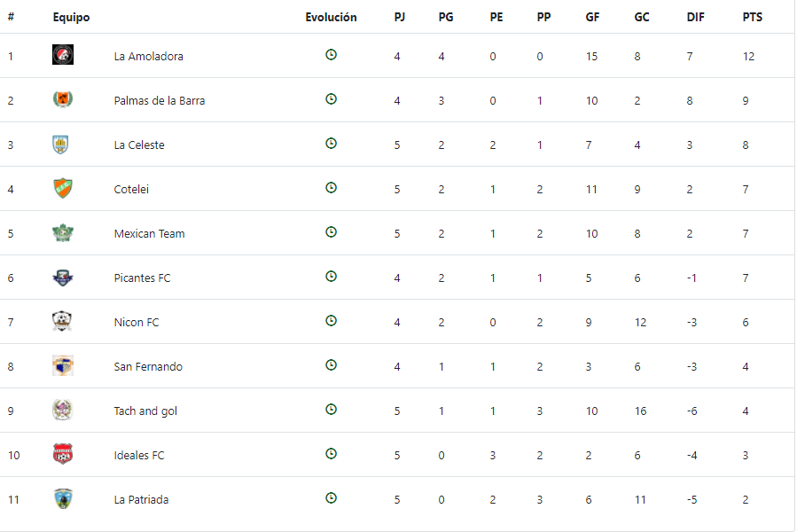Screen dimensions: 797x532
Task: Open the Tach and gol team page
Action: (x=145, y=411)
